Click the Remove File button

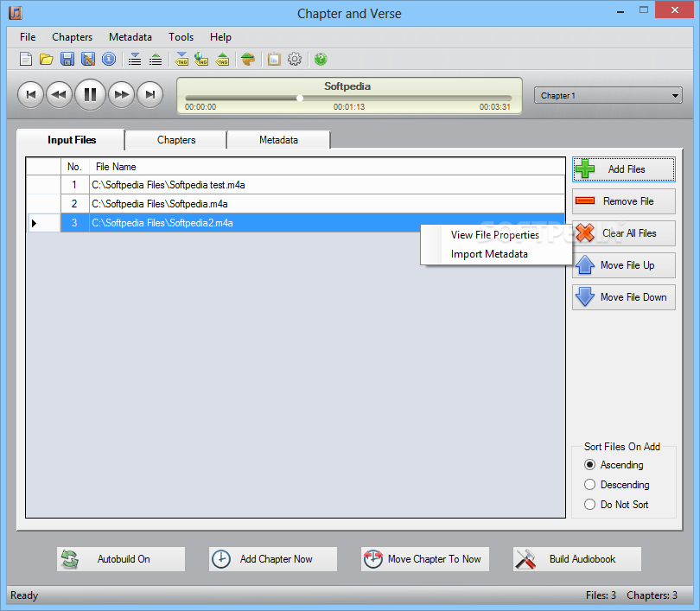624,201
